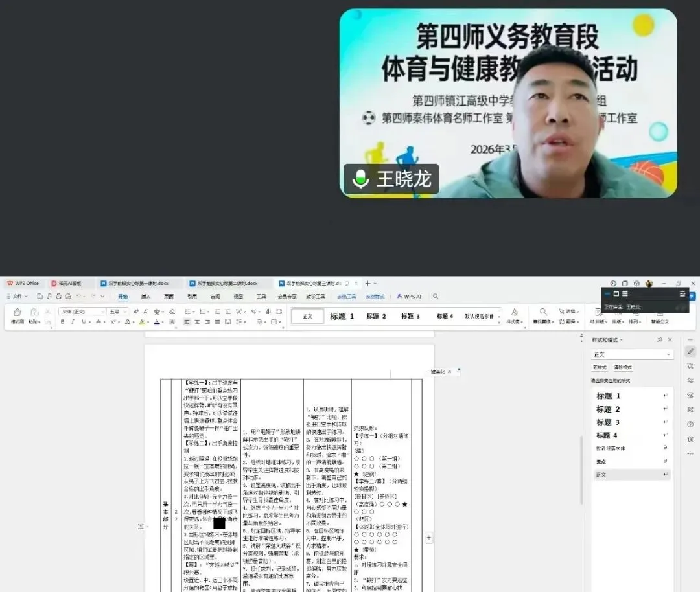Viewport: 700px width, 592px height.
Task: Open the 翻译 translate tool
Action: (569, 321)
